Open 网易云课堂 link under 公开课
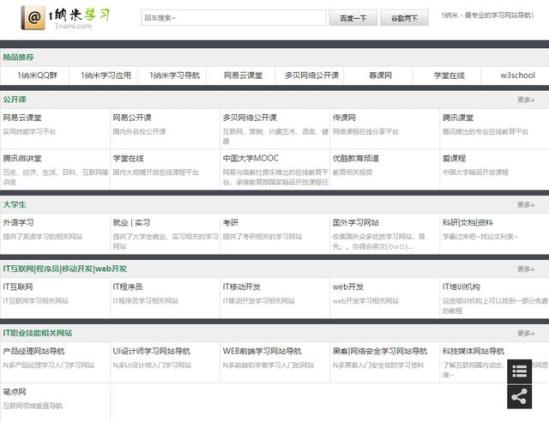This screenshot has width=549, height=422. point(22,118)
